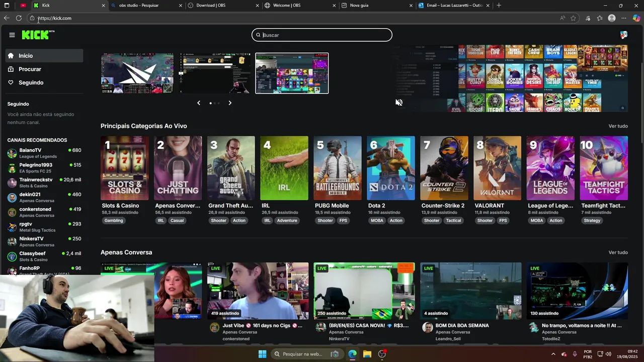Reload the page with refresh icon

coord(19,18)
